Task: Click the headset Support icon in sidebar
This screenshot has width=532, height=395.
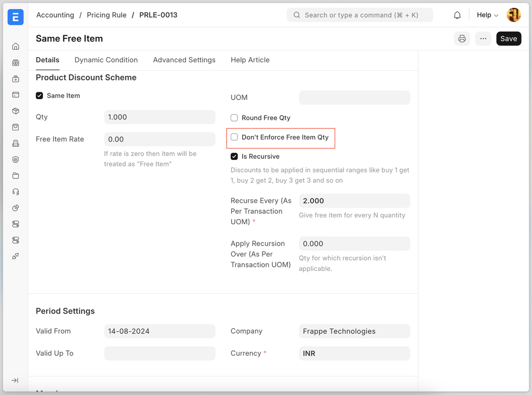Action: tap(16, 192)
